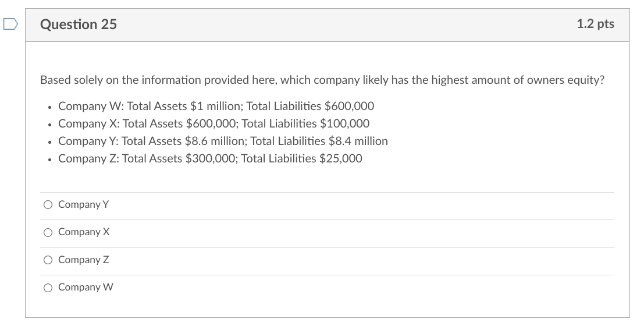Click the "Company X" answer label
Screen dimensions: 644x326
coord(84,232)
